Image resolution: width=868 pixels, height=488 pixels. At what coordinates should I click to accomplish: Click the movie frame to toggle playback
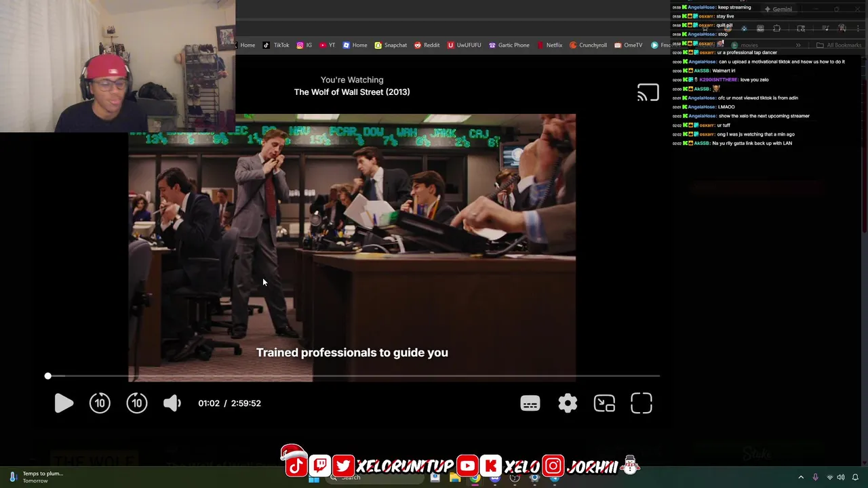pyautogui.click(x=352, y=247)
